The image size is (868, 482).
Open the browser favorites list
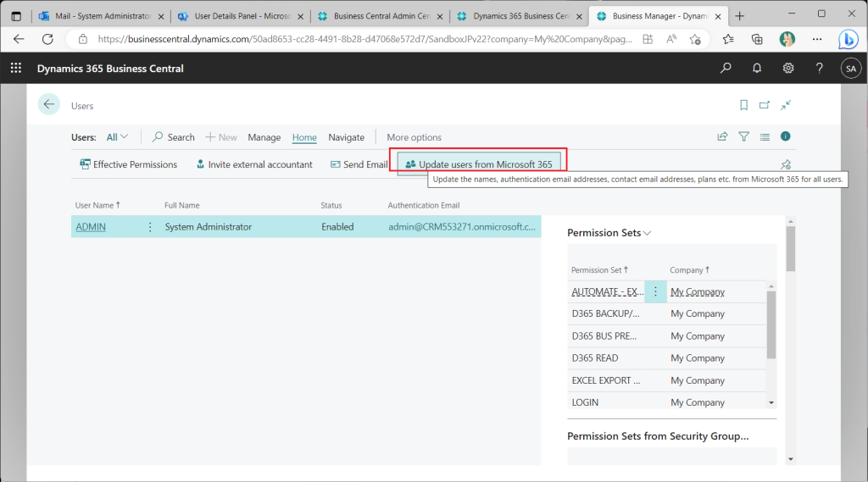[x=728, y=39]
